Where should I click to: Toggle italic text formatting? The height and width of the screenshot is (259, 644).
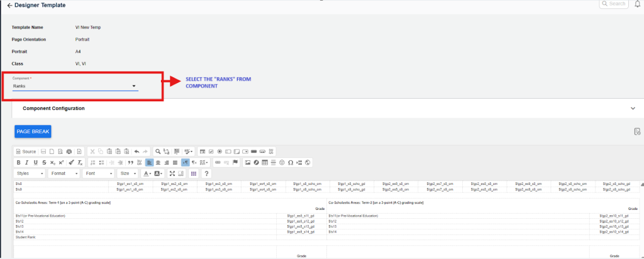point(26,162)
